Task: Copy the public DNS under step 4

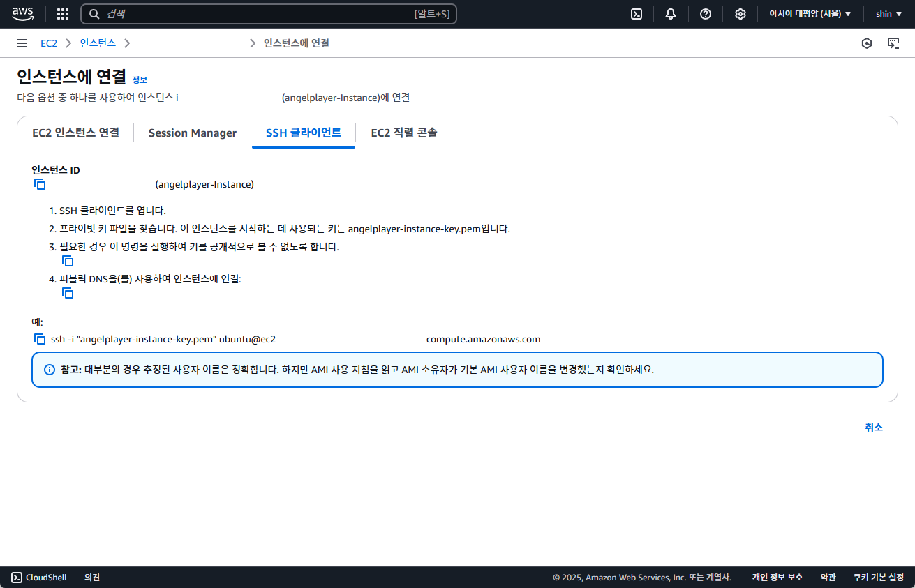Action: pos(68,293)
